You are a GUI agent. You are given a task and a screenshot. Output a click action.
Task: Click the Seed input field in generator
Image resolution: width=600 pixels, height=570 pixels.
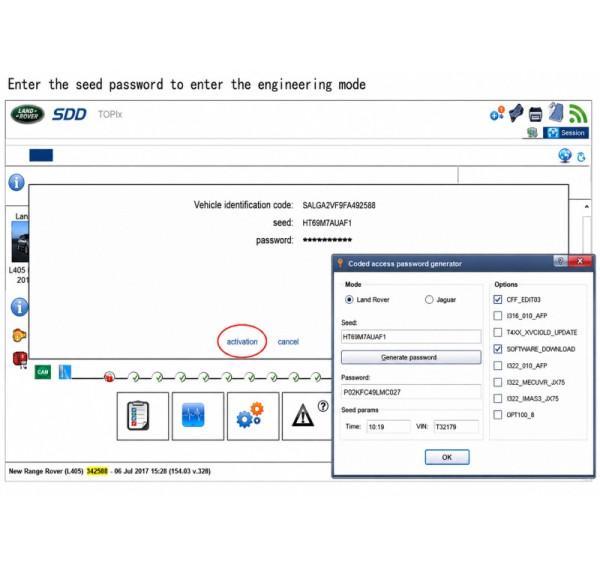point(411,337)
